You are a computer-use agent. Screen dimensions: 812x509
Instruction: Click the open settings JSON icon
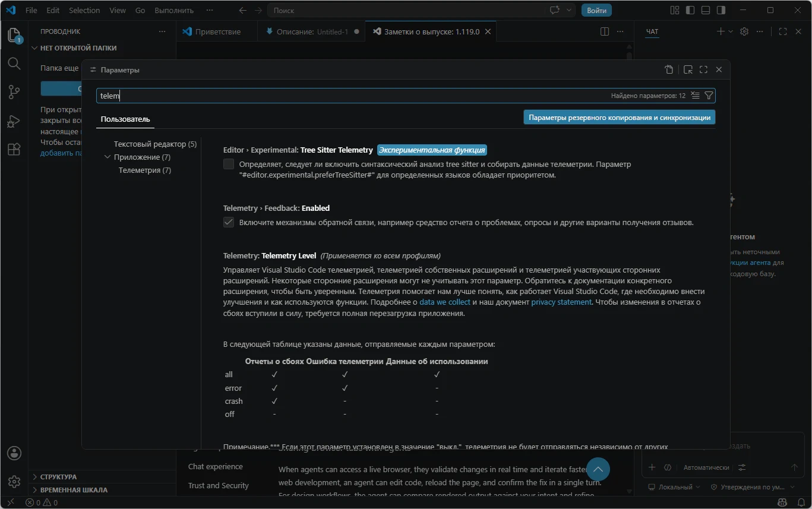669,69
